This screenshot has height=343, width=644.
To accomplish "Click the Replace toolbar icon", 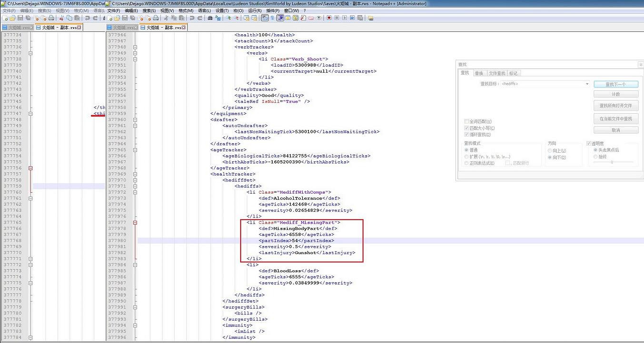I will point(218,18).
